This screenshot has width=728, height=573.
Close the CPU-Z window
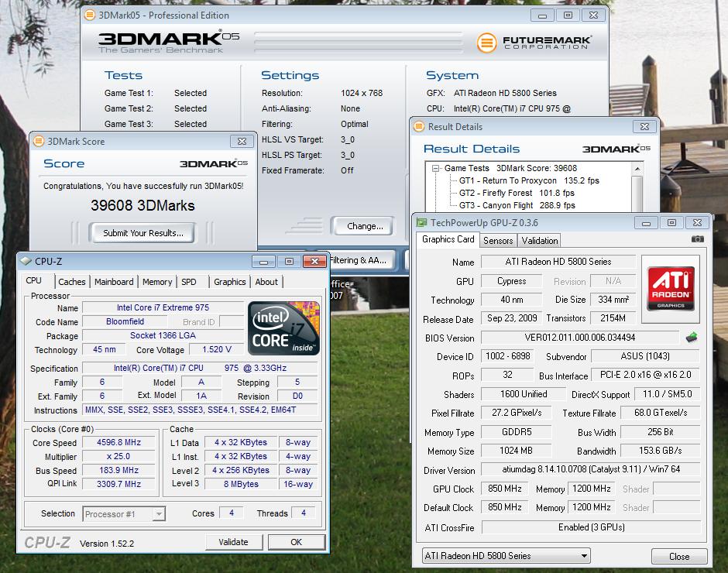(314, 262)
